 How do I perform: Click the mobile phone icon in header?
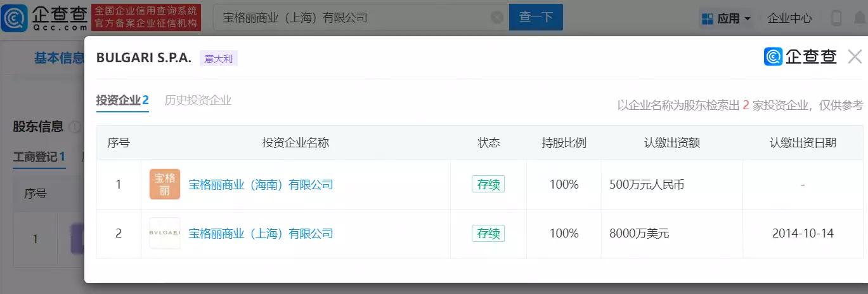(x=836, y=18)
